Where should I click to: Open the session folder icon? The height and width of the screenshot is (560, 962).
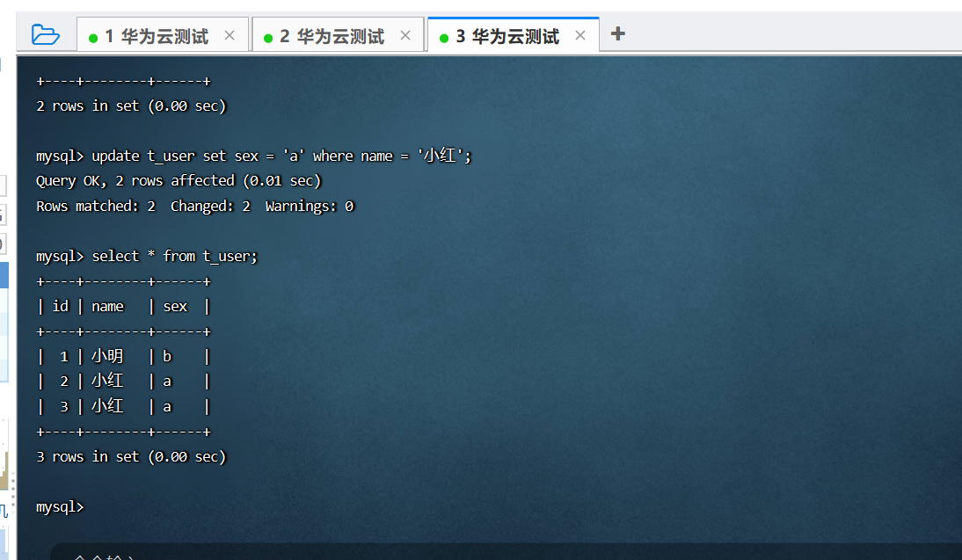(x=46, y=34)
